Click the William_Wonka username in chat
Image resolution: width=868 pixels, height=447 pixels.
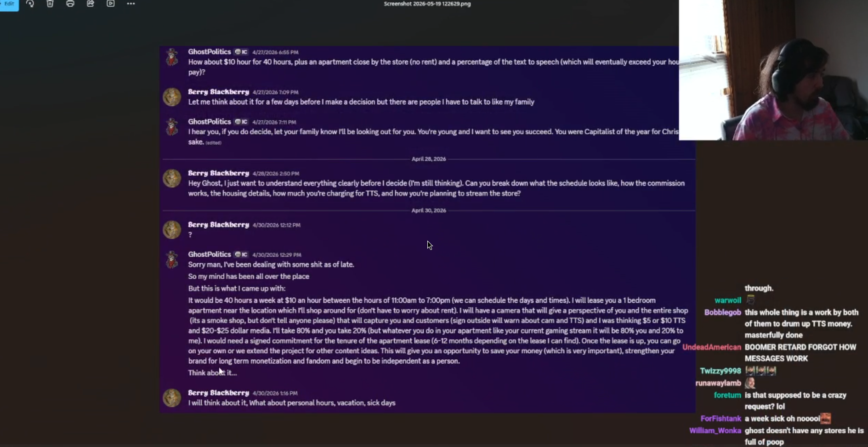click(715, 431)
